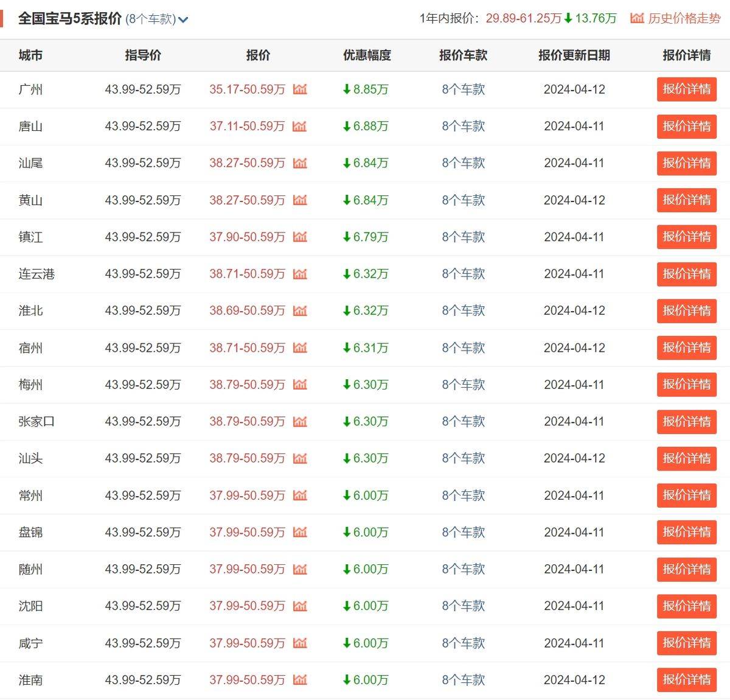730x700 pixels.
Task: Click the 报价详情 button for 广州
Action: [686, 89]
